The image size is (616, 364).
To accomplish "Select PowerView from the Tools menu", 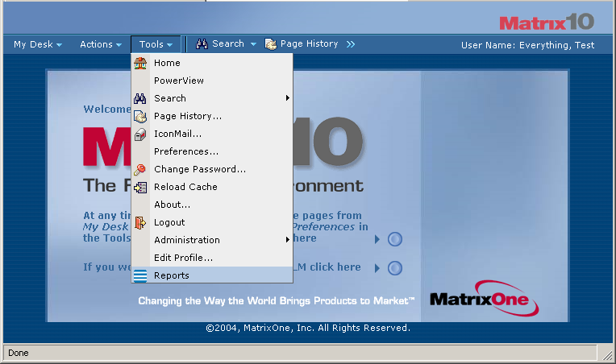I will tap(179, 81).
